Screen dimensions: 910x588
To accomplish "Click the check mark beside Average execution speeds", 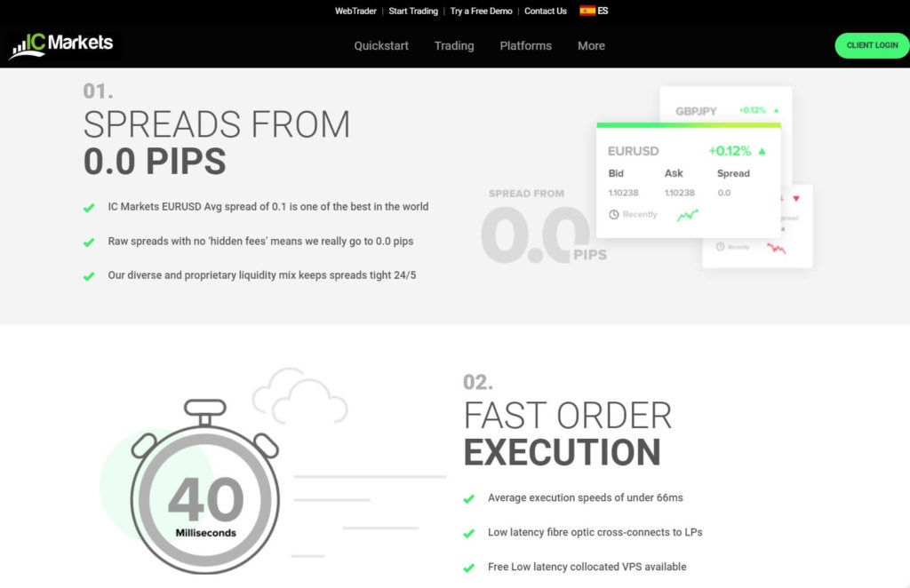I will [x=468, y=499].
